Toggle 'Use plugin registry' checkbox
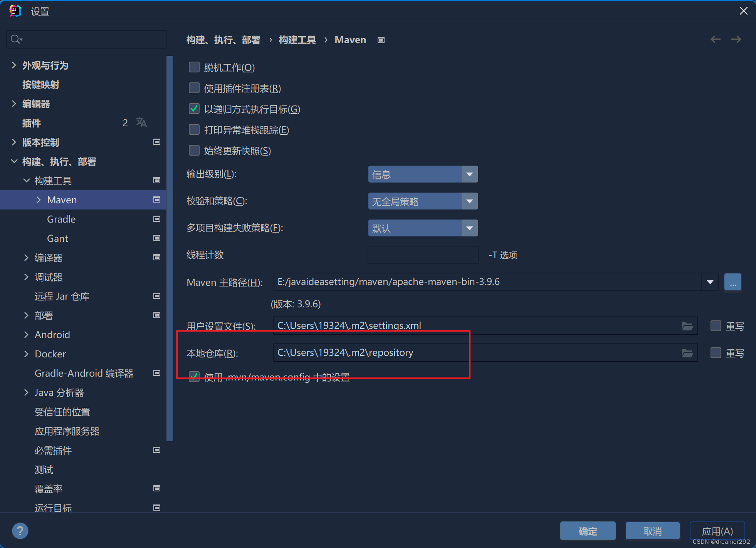Viewport: 756px width, 548px height. click(x=194, y=88)
